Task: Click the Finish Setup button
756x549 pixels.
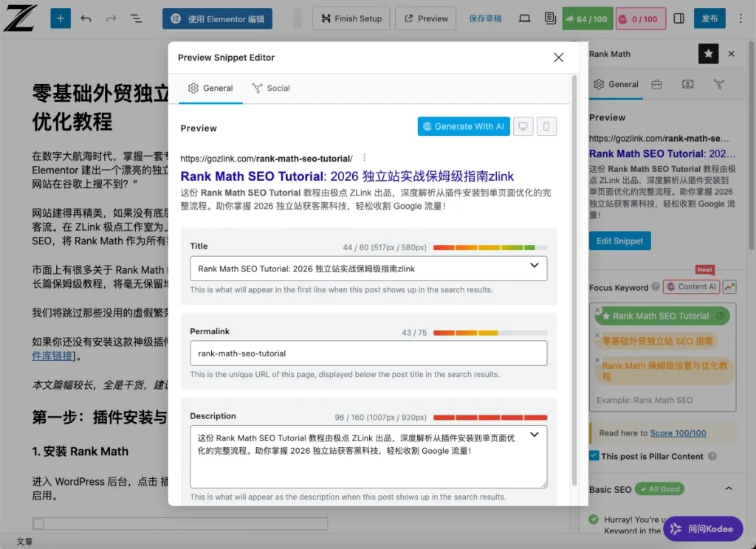Action: [x=351, y=18]
